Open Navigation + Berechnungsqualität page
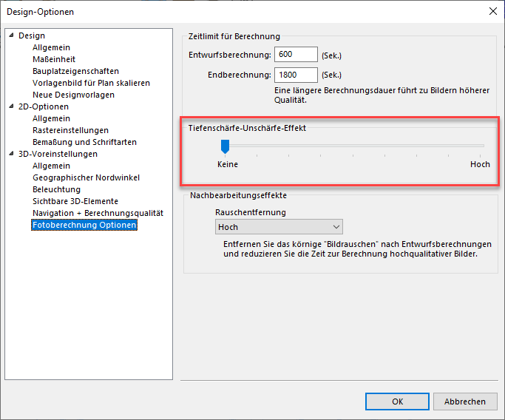Image resolution: width=505 pixels, height=420 pixels. click(98, 213)
